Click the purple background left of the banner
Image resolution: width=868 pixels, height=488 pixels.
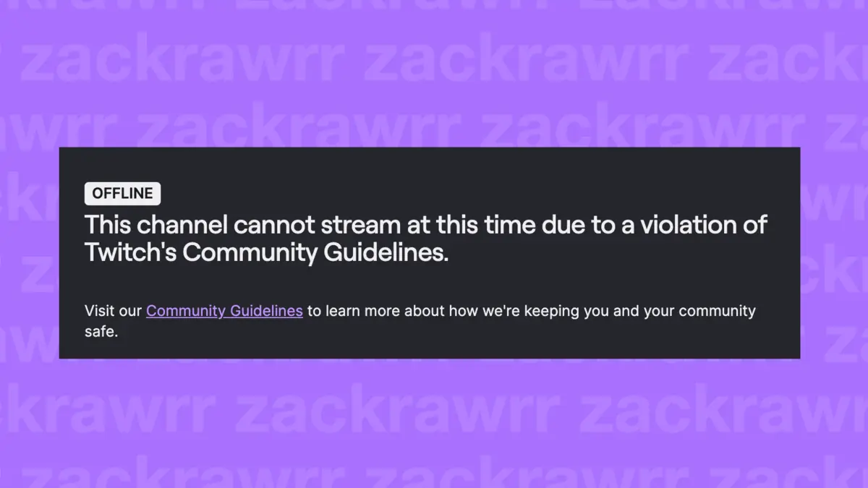coord(29,253)
